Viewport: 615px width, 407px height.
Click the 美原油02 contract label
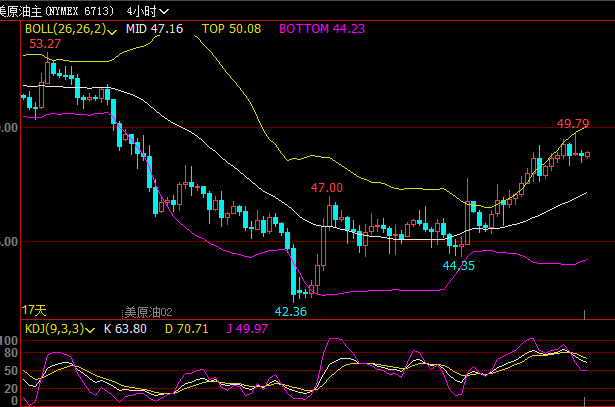(148, 313)
